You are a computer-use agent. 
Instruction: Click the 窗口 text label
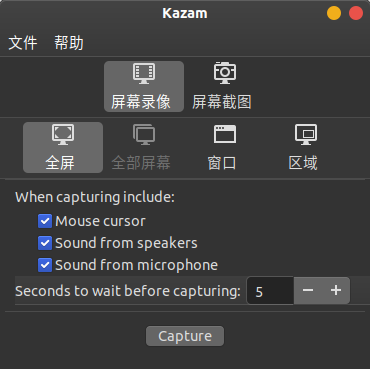(x=222, y=163)
